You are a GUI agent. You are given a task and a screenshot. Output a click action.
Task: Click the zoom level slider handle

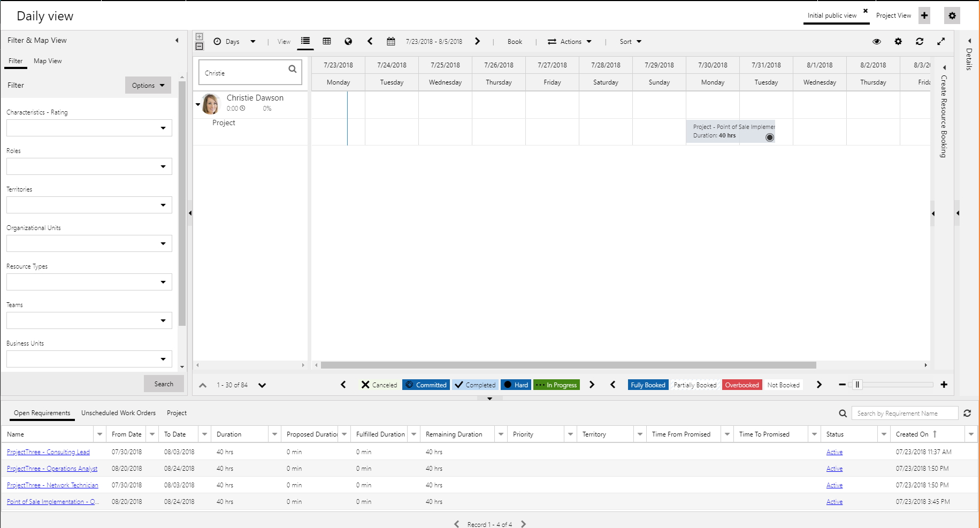tap(857, 385)
